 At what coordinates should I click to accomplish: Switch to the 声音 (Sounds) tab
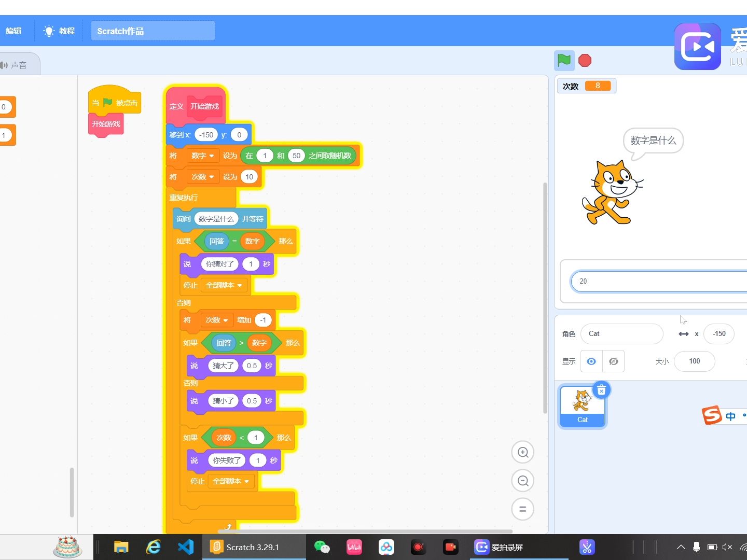point(16,65)
